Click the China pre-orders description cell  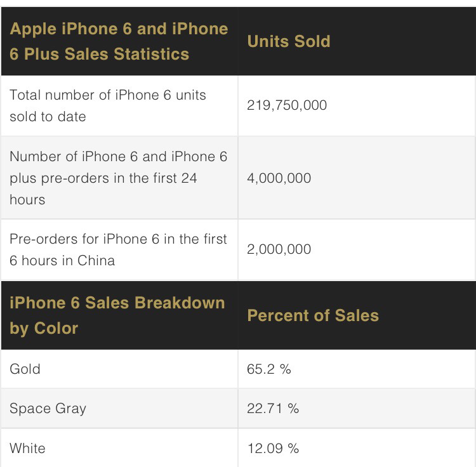tap(118, 249)
